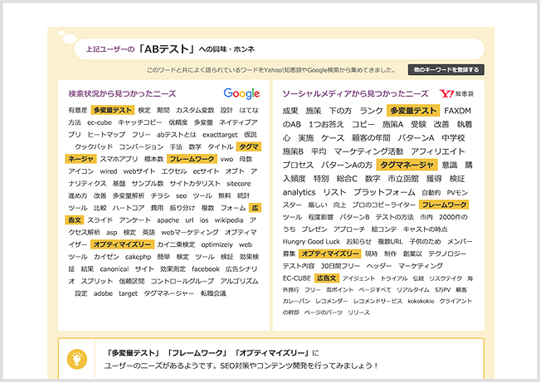Select the キャッチコピー keyword
Viewport: 540px width, 382px height.
pyautogui.click(x=140, y=122)
